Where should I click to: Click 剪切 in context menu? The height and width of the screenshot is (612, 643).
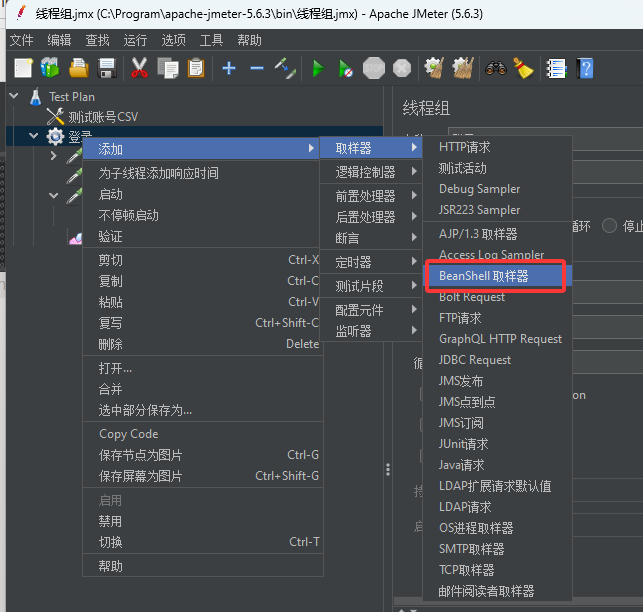click(x=203, y=260)
